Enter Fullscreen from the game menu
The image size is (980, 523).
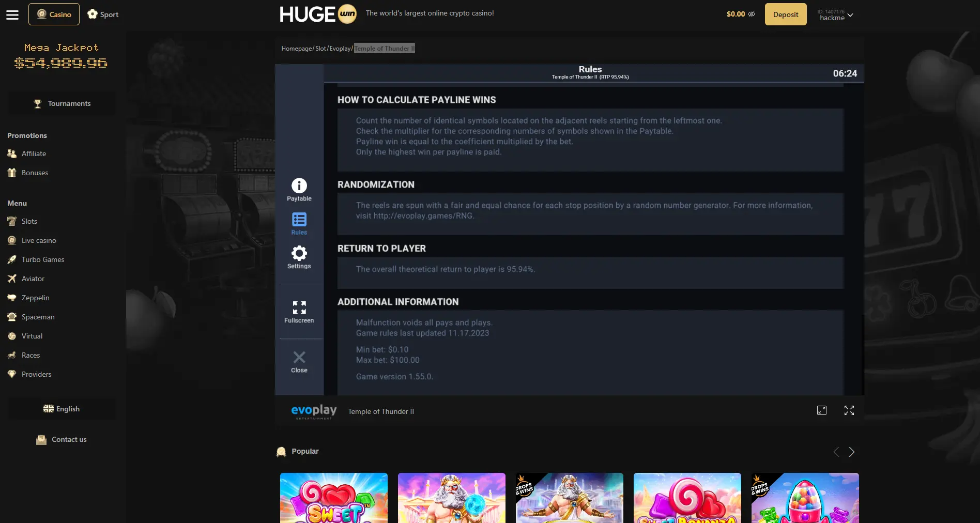(x=299, y=312)
